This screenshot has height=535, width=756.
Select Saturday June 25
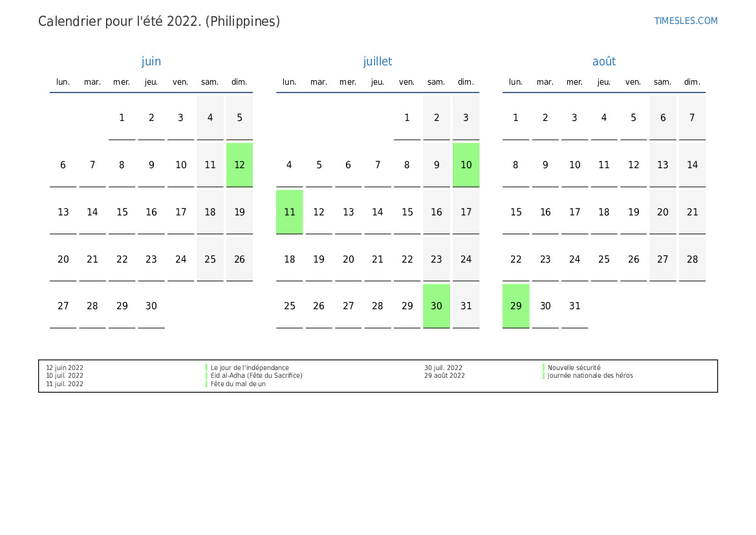[x=210, y=259]
